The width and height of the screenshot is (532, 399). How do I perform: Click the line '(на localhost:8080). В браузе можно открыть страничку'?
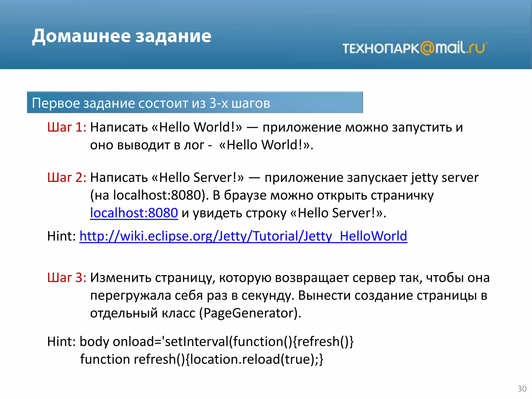pyautogui.click(x=262, y=195)
